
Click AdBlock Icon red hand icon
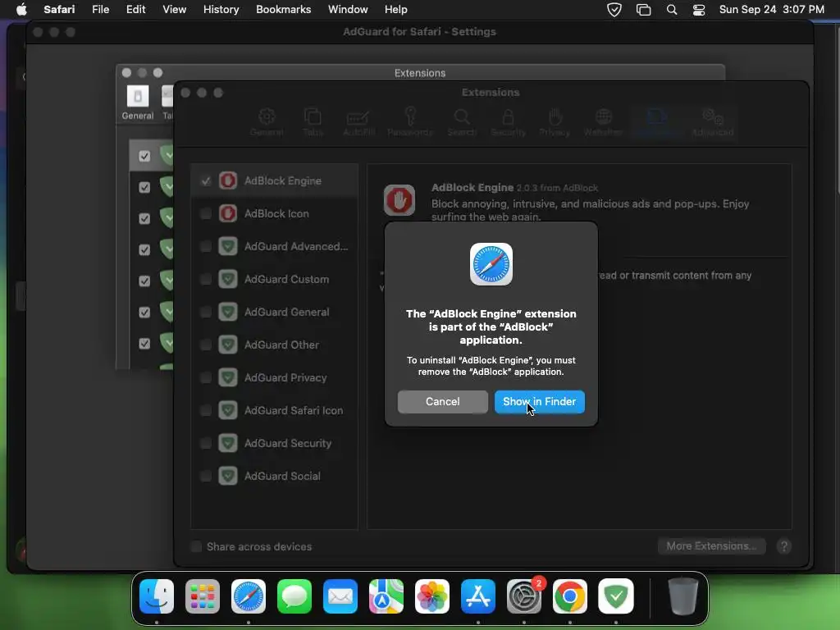(x=228, y=213)
